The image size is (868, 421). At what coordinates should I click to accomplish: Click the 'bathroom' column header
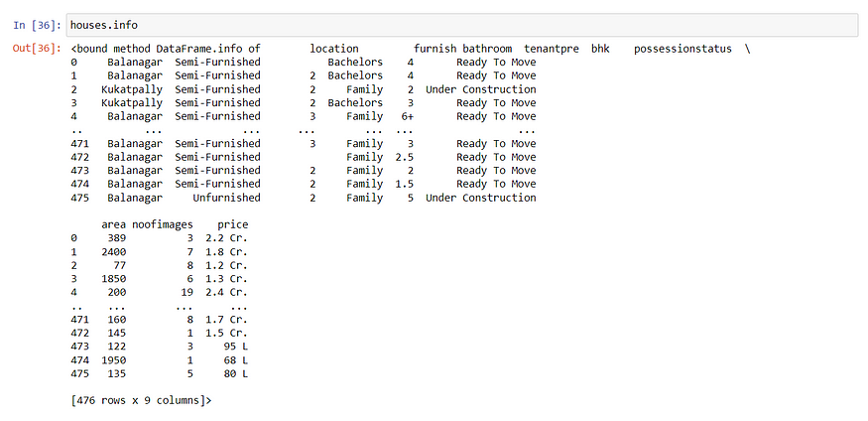(487, 49)
